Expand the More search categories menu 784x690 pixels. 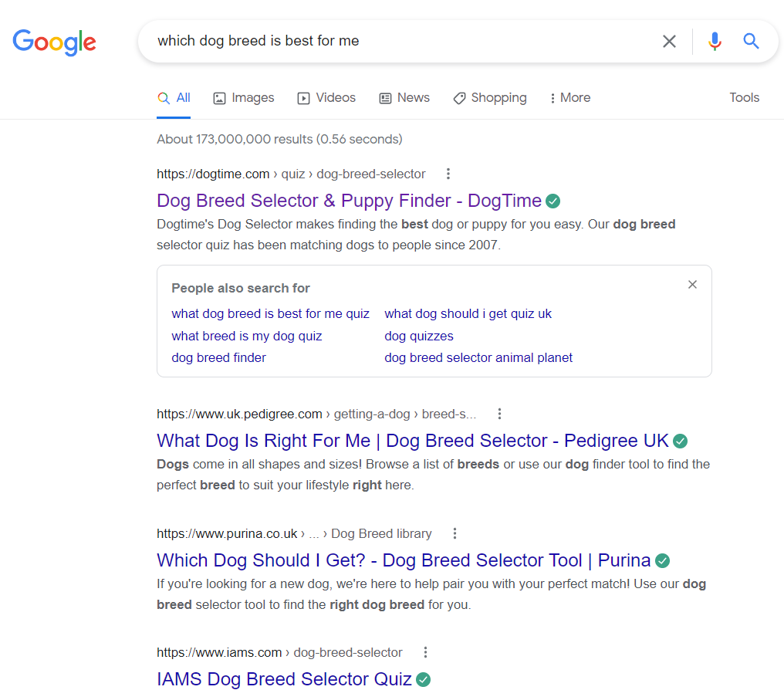tap(570, 98)
